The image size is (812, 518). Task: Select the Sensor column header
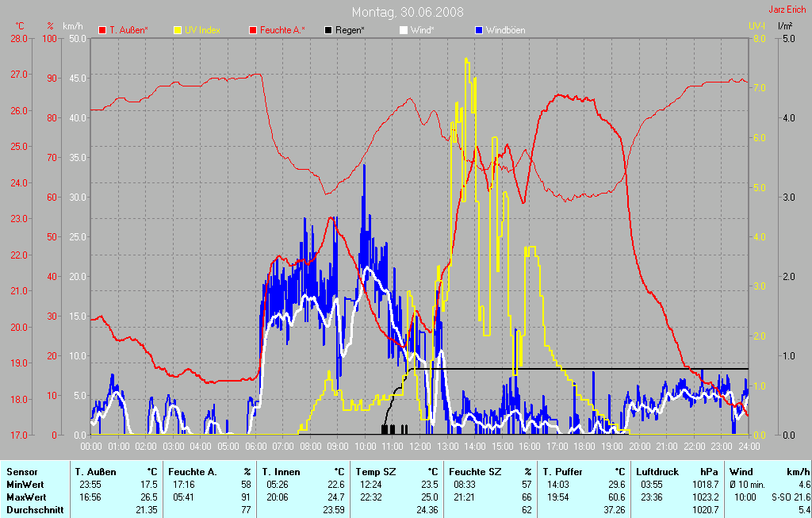coord(21,471)
